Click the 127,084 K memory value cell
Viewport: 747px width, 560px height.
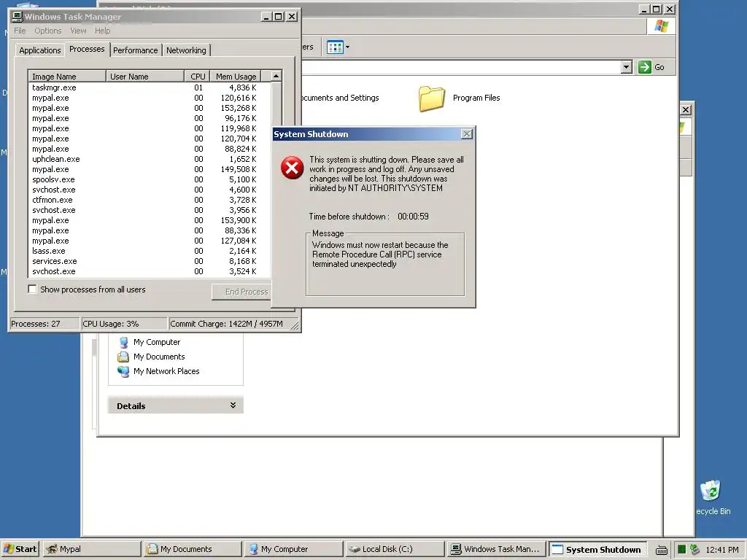point(239,241)
